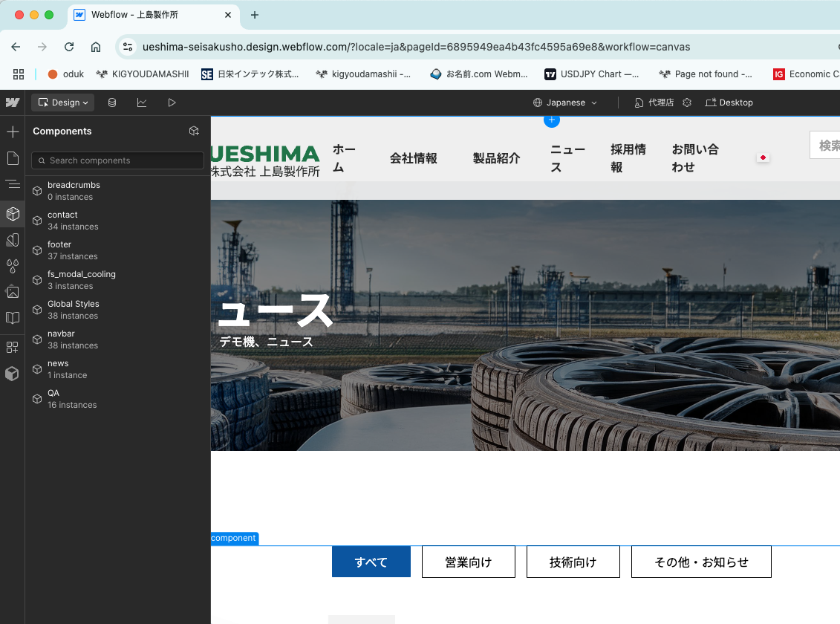The height and width of the screenshot is (624, 840).
Task: Select the fs_modal_cooling component
Action: (x=118, y=280)
